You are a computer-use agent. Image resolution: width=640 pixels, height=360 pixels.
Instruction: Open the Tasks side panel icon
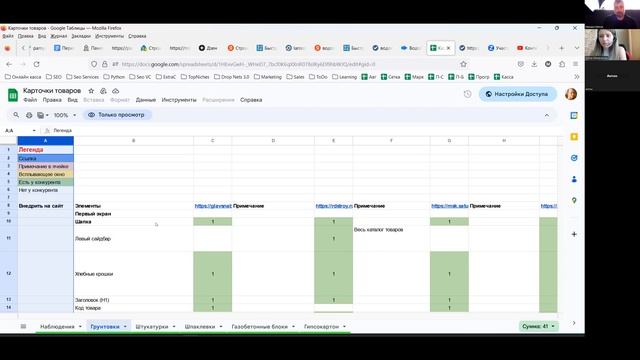point(574,158)
